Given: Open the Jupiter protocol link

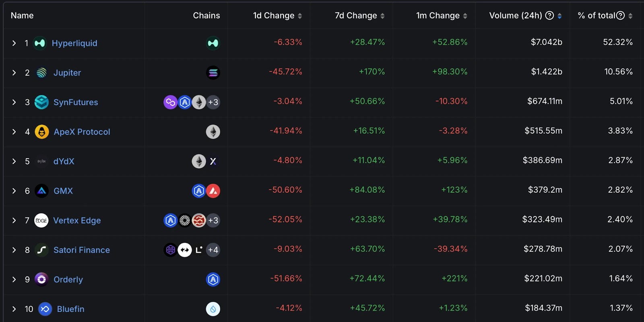Looking at the screenshot, I should point(67,73).
